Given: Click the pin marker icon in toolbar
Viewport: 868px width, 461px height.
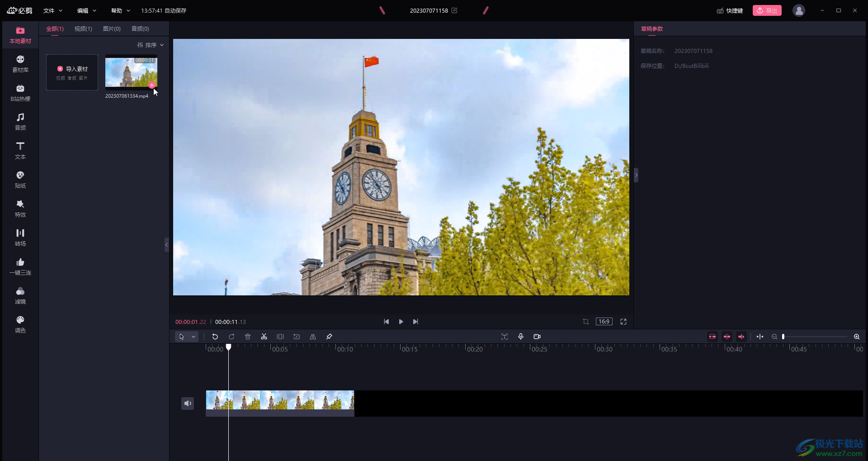Looking at the screenshot, I should (329, 337).
